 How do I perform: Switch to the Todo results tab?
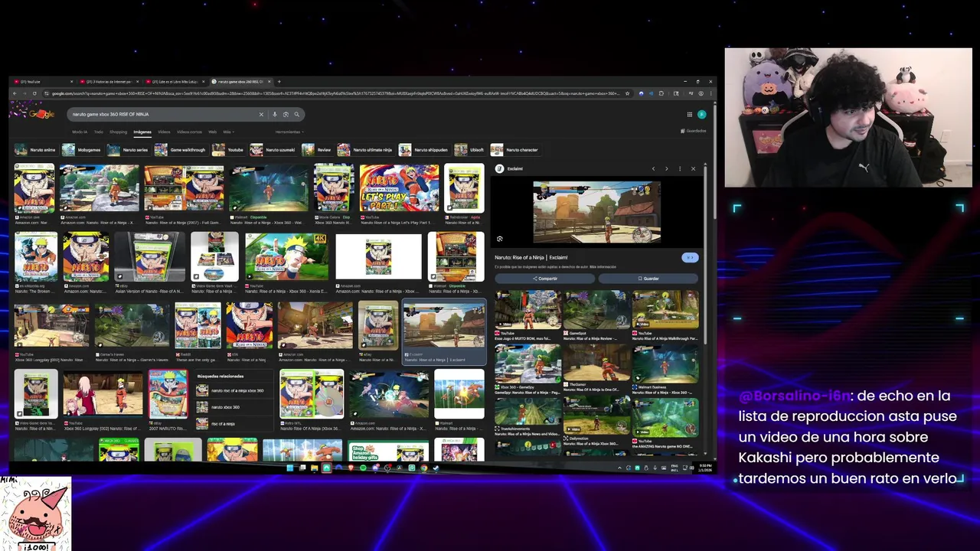coord(98,132)
